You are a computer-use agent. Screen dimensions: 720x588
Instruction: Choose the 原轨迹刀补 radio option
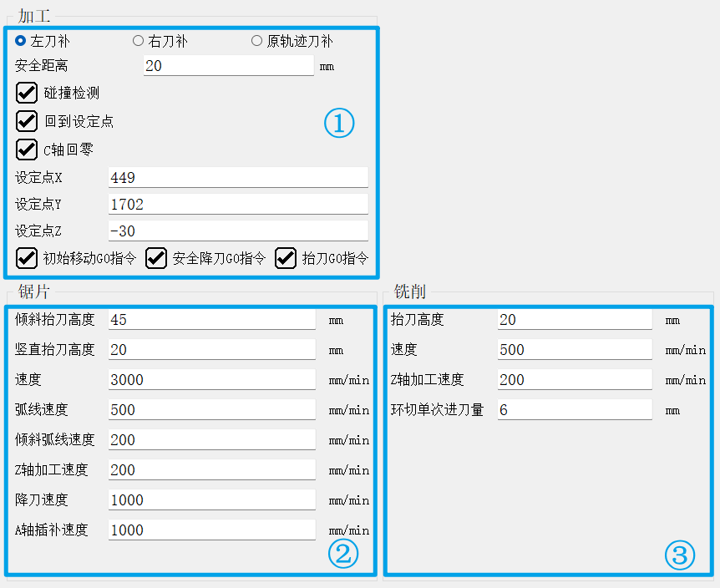pyautogui.click(x=256, y=41)
